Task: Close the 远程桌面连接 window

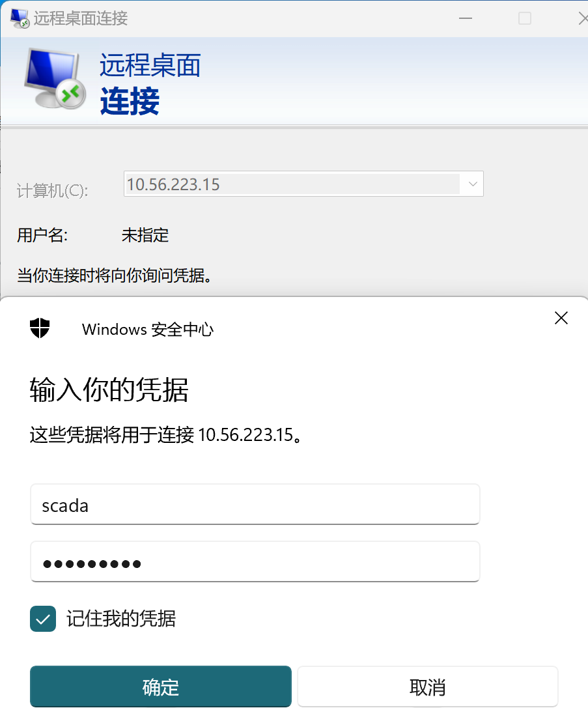Action: coord(583,18)
